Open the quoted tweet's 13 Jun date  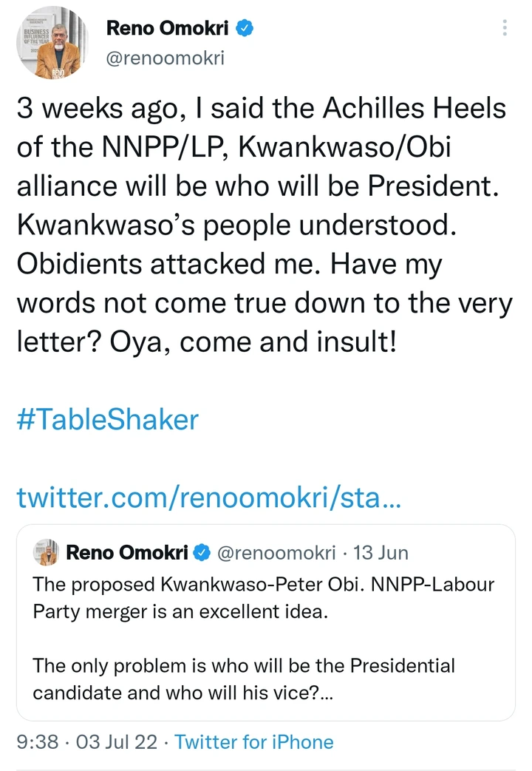(381, 552)
